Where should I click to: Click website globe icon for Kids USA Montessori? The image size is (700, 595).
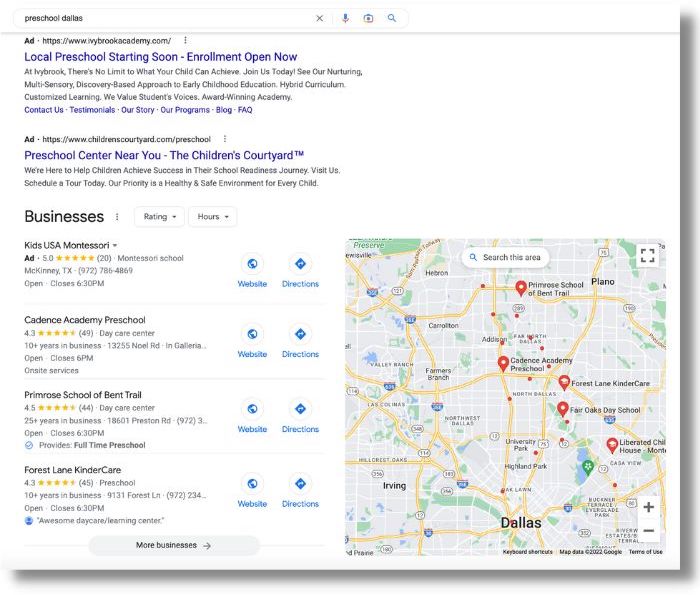coord(252,264)
